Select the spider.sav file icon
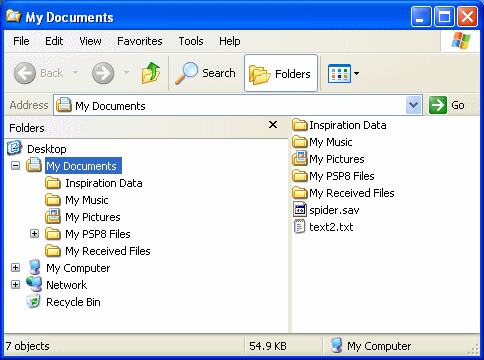 pos(300,209)
